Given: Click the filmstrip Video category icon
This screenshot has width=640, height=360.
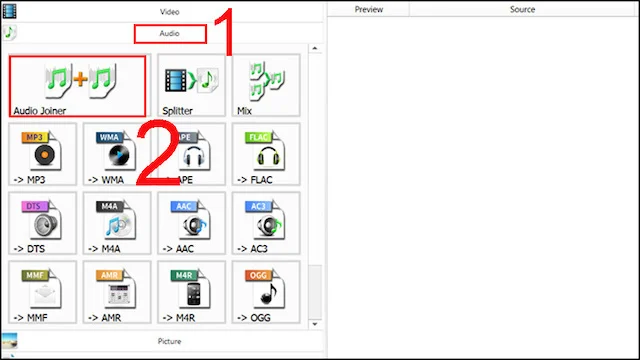Looking at the screenshot, I should pos(9,11).
